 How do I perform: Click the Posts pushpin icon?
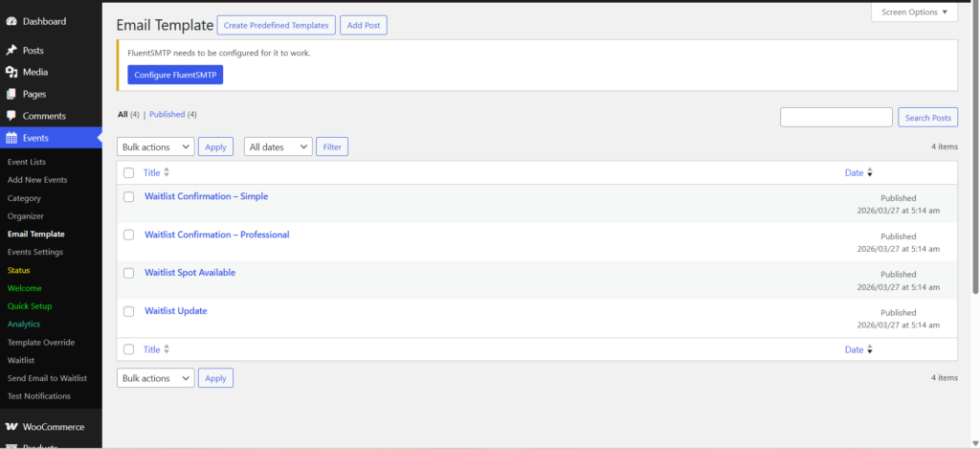pyautogui.click(x=11, y=50)
